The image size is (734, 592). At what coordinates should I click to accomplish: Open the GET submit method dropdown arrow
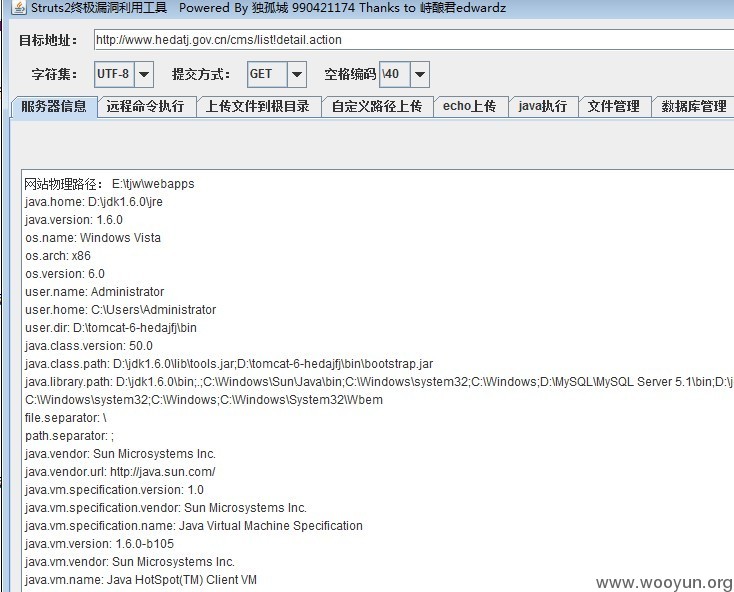[297, 74]
